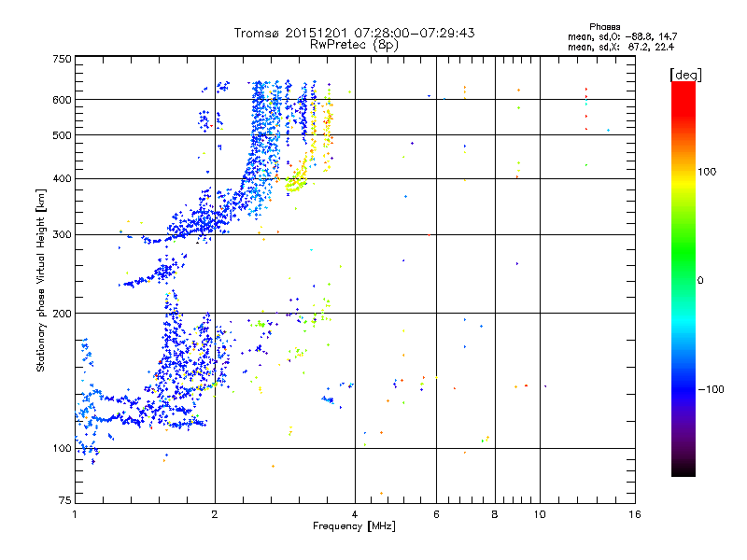Viewport: 747px width, 560px height.
Task: Click the 'Stationary phase Virtual Height [km]' axis label
Action: click(x=41, y=280)
